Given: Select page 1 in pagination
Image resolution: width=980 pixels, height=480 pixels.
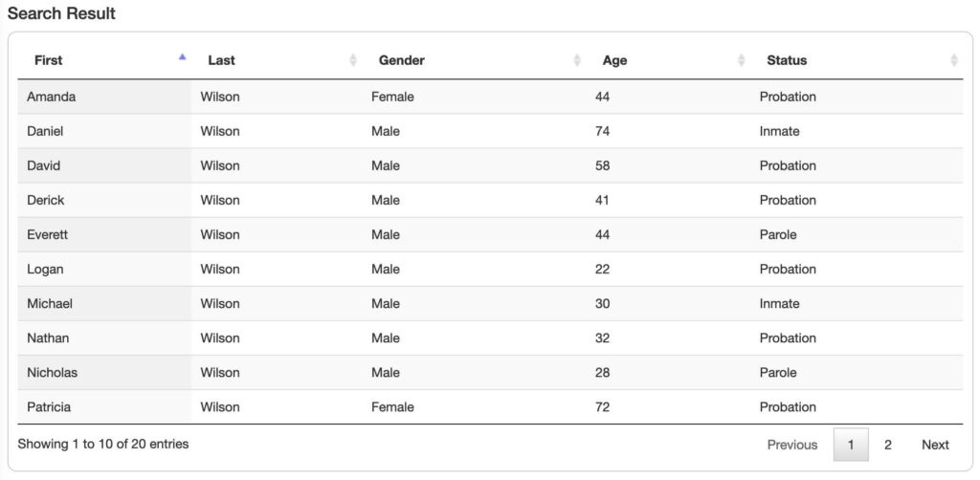Looking at the screenshot, I should tap(851, 445).
